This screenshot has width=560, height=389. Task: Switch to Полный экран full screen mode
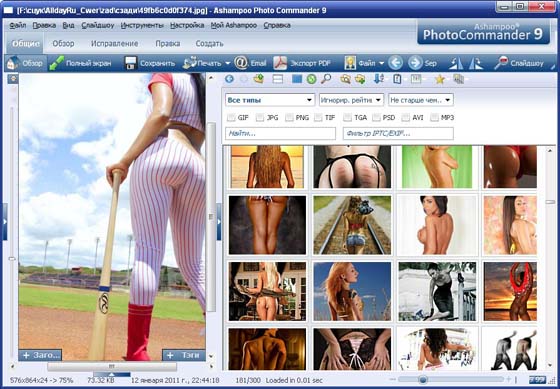tap(80, 63)
